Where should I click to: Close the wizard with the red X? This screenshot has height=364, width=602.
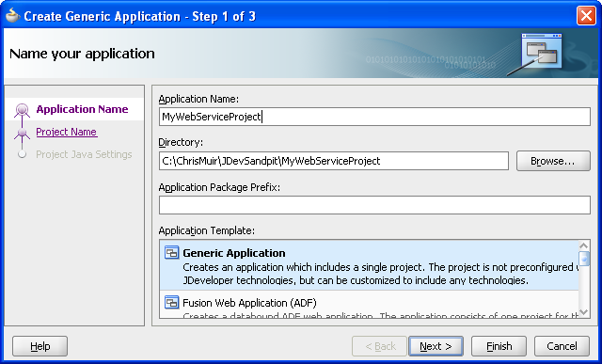586,16
